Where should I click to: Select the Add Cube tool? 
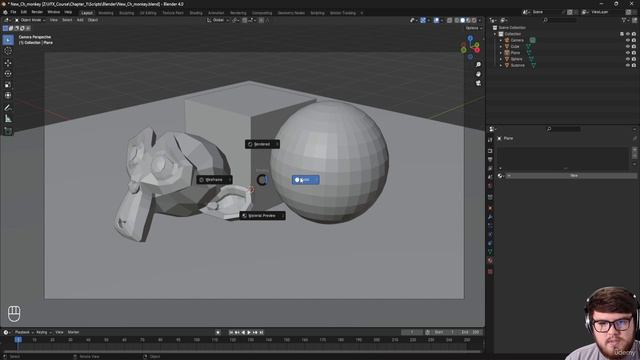[8, 131]
